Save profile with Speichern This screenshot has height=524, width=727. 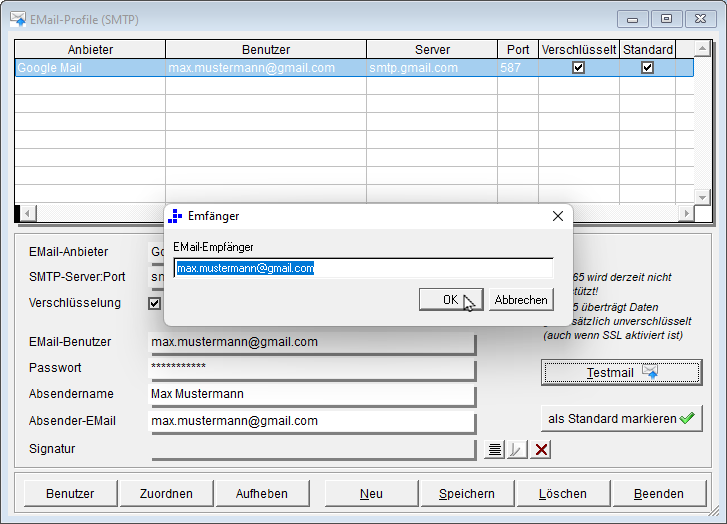[x=467, y=493]
